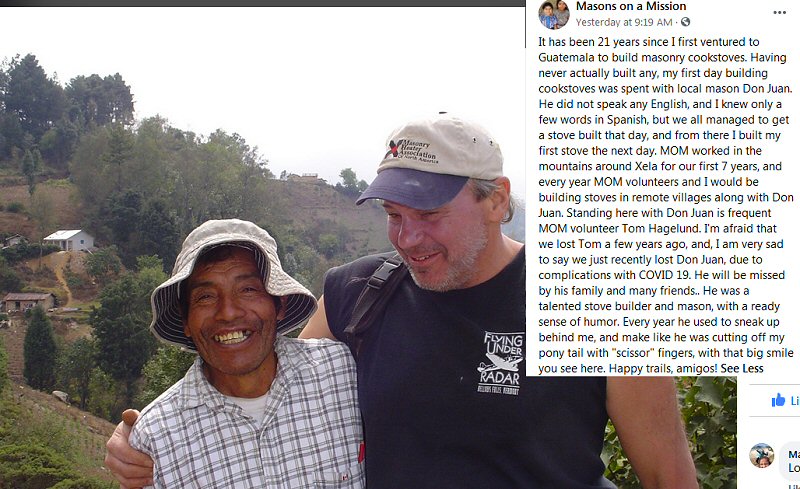Collapse the post with See Less
Image resolution: width=800 pixels, height=489 pixels.
point(742,369)
